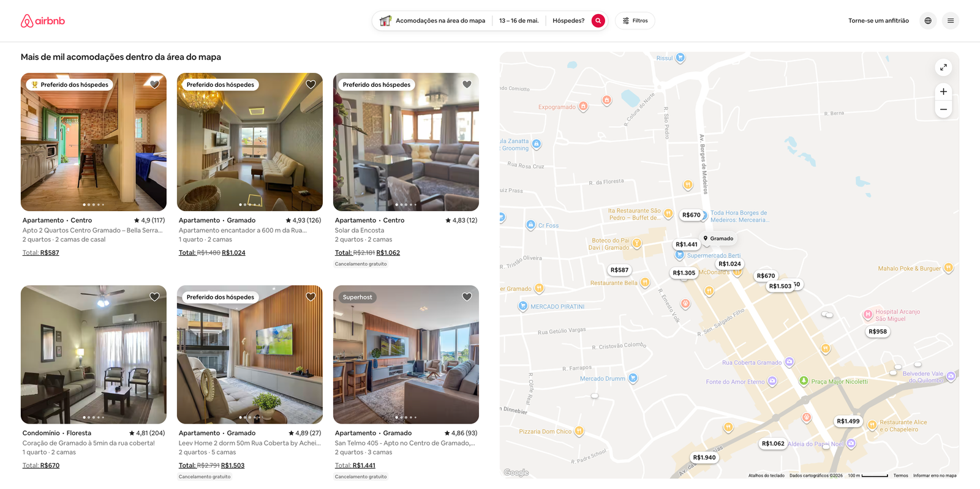Image resolution: width=980 pixels, height=489 pixels.
Task: Save Solar da Encosta to wishlist
Action: (x=467, y=84)
